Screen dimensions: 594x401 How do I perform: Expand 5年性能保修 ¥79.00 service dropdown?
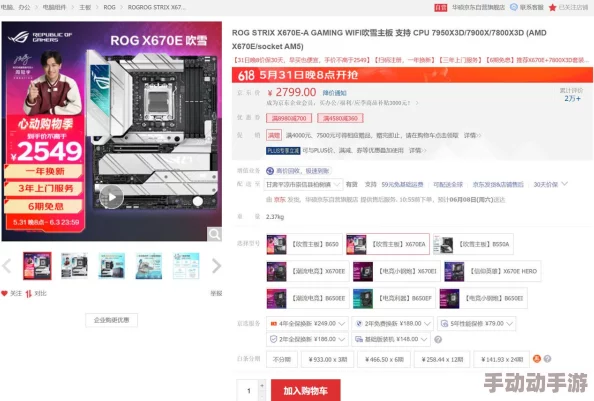[x=477, y=324]
